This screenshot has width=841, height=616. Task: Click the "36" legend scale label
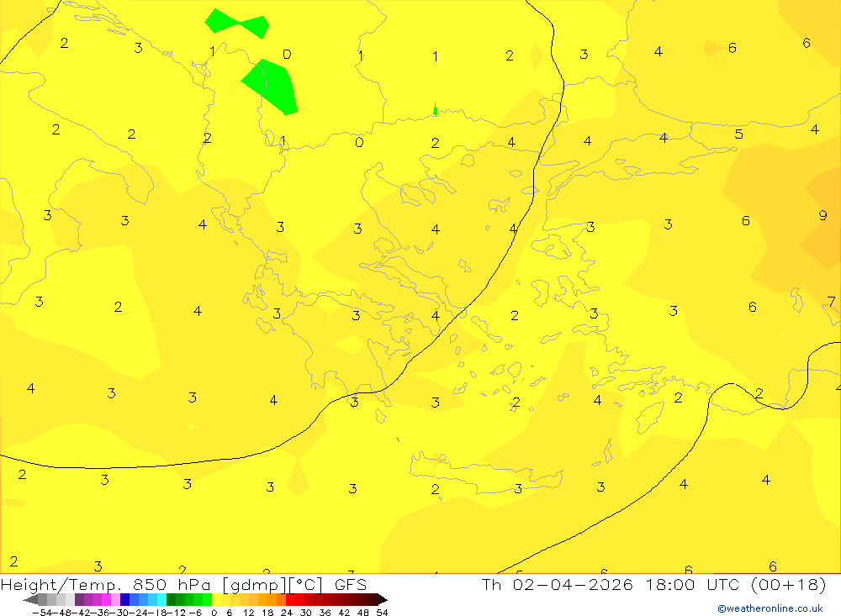[x=325, y=613]
